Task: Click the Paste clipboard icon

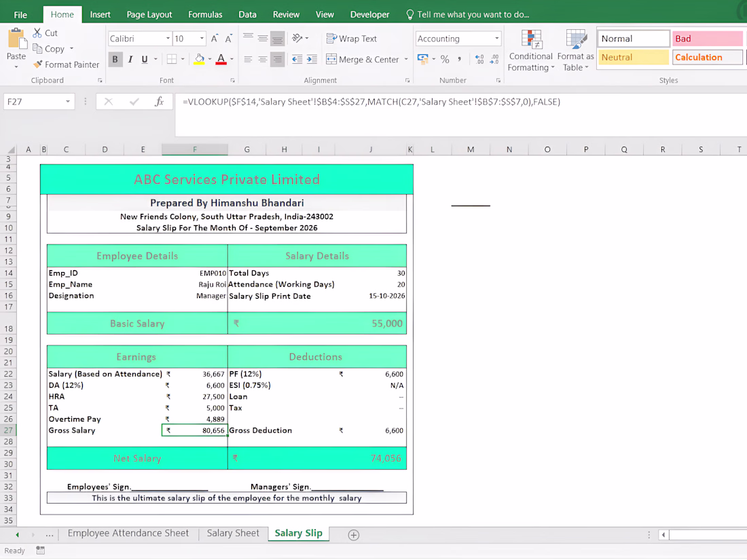Action: click(x=16, y=38)
